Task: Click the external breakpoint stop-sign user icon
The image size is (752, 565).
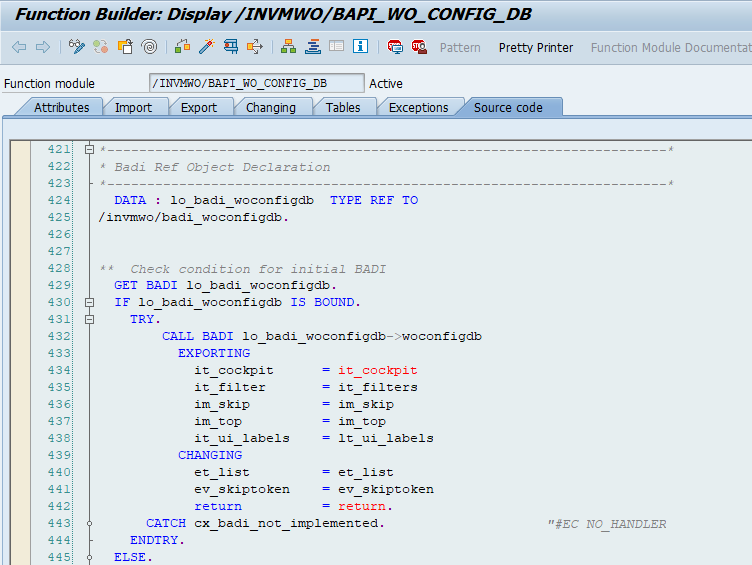Action: [418, 47]
